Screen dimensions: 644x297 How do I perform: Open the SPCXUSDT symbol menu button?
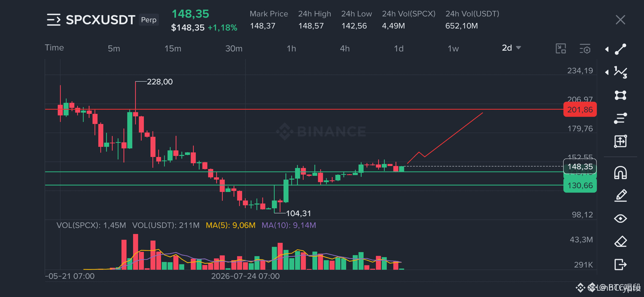coord(53,20)
